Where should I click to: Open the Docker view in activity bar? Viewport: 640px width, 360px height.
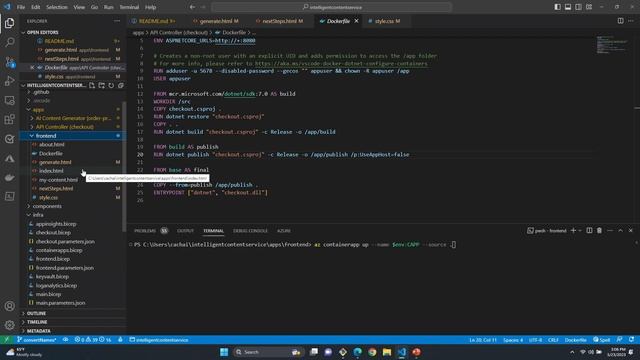(x=9, y=178)
